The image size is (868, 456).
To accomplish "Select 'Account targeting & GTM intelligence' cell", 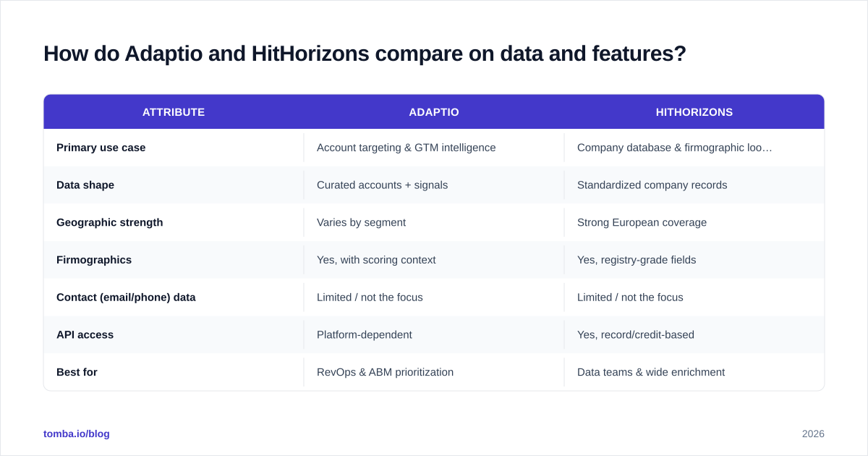I will tap(407, 148).
